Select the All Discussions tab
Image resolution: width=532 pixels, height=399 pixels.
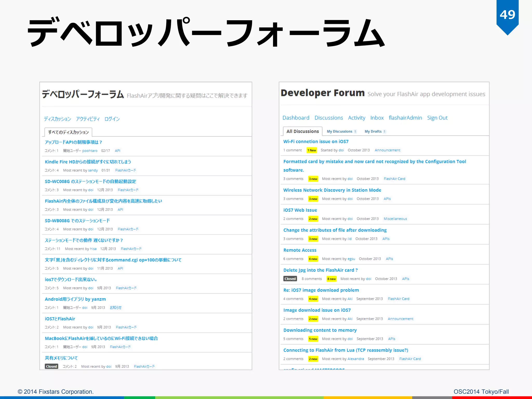[303, 131]
